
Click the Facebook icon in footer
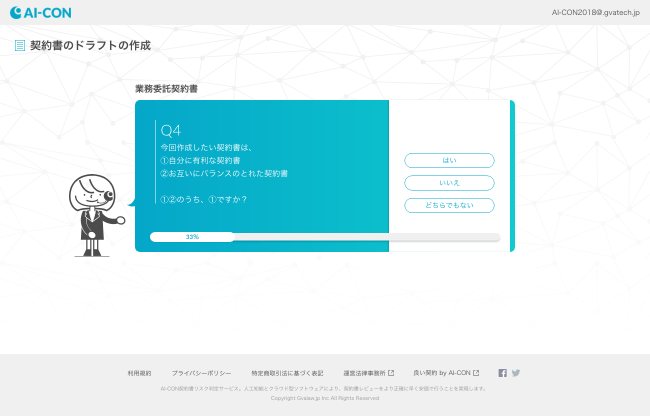[503, 373]
